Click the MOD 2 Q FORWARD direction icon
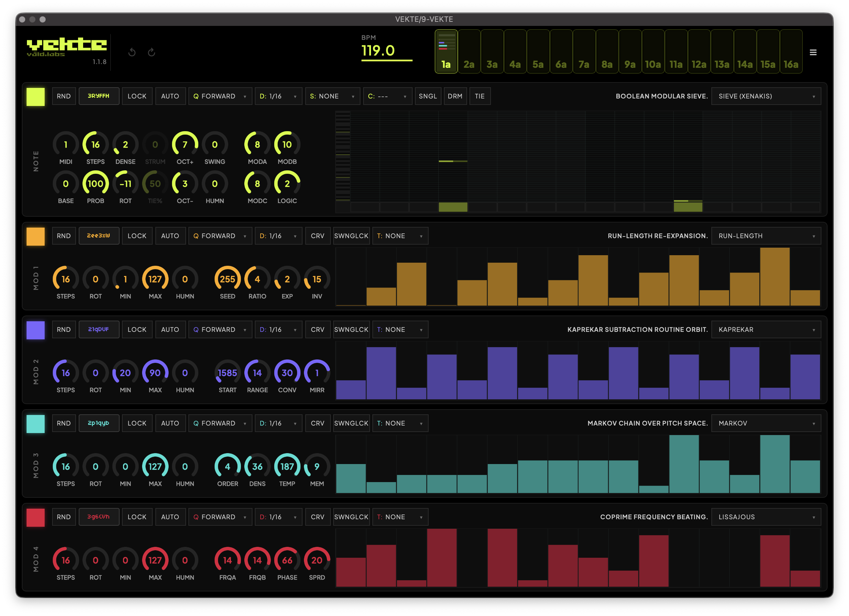Image resolution: width=849 pixels, height=616 pixels. click(196, 329)
